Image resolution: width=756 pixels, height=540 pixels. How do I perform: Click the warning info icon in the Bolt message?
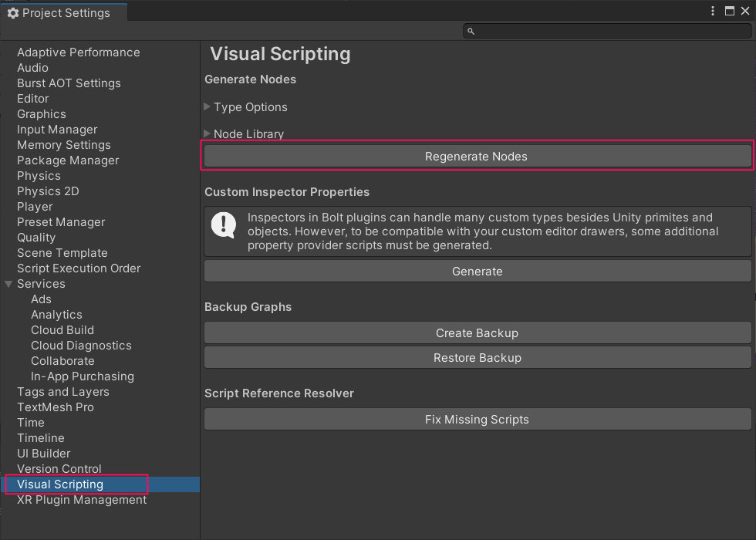(224, 224)
